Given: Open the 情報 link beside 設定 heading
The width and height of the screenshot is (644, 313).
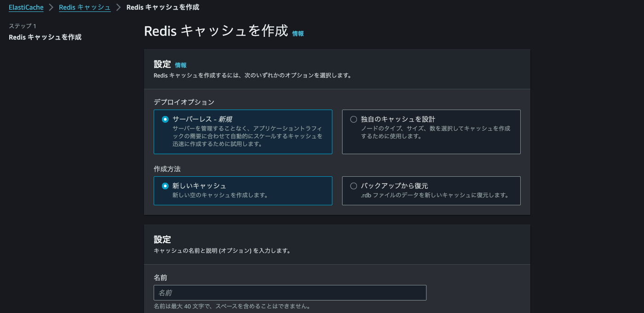Looking at the screenshot, I should 181,65.
